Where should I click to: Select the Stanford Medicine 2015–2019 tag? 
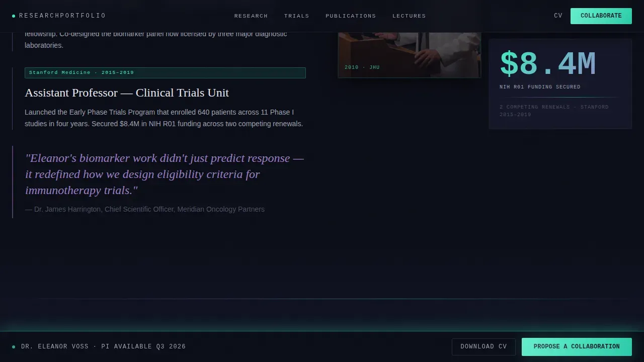165,73
